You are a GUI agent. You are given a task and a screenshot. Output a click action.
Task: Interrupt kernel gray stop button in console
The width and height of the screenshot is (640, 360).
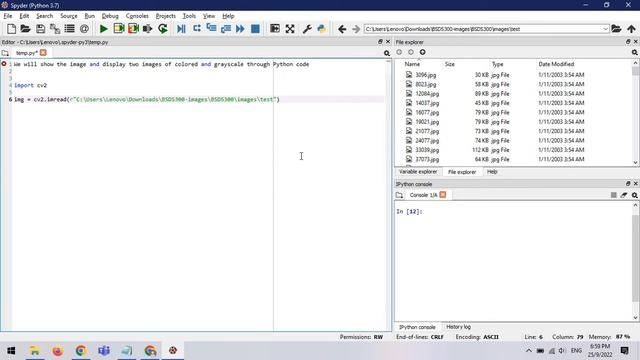coord(613,195)
